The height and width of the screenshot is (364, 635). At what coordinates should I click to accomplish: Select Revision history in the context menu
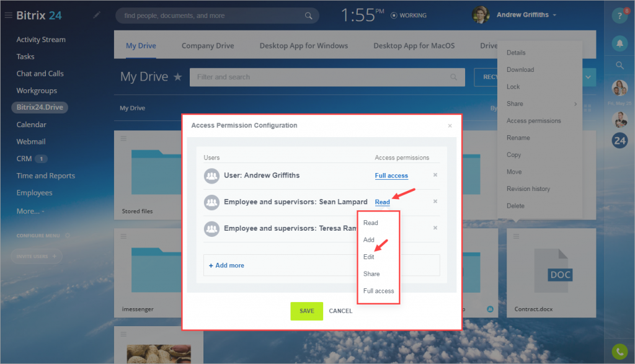click(x=528, y=189)
